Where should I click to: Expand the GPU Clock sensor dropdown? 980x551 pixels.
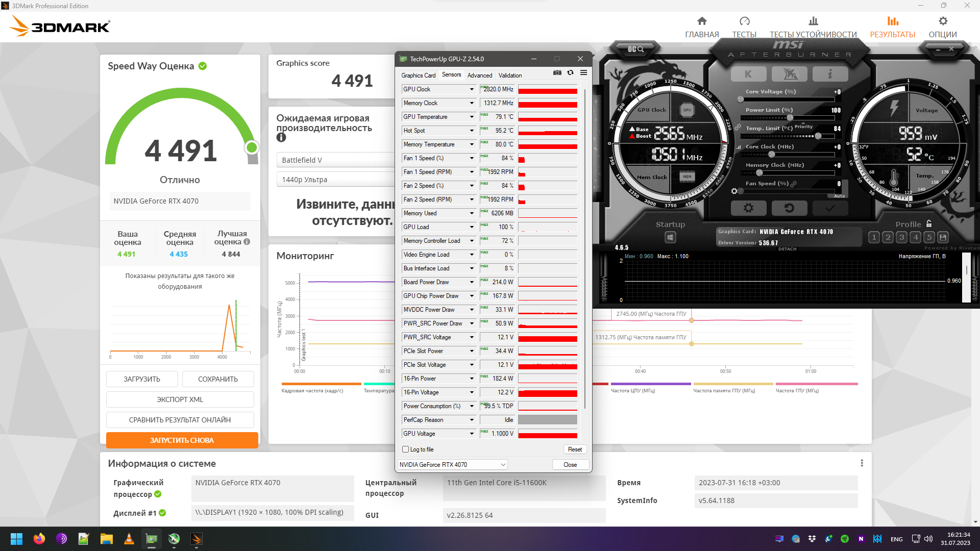(472, 89)
